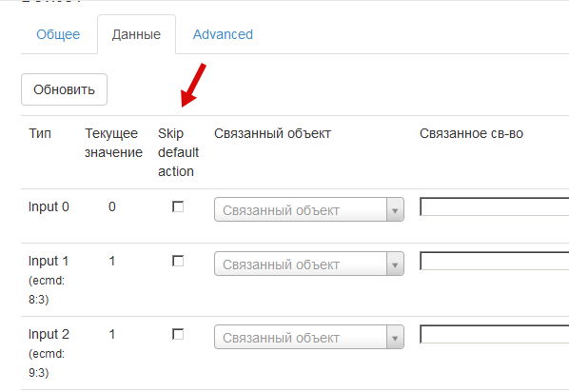The height and width of the screenshot is (392, 569).
Task: Open Связанный объект dropdown for Input 0
Action: (309, 209)
